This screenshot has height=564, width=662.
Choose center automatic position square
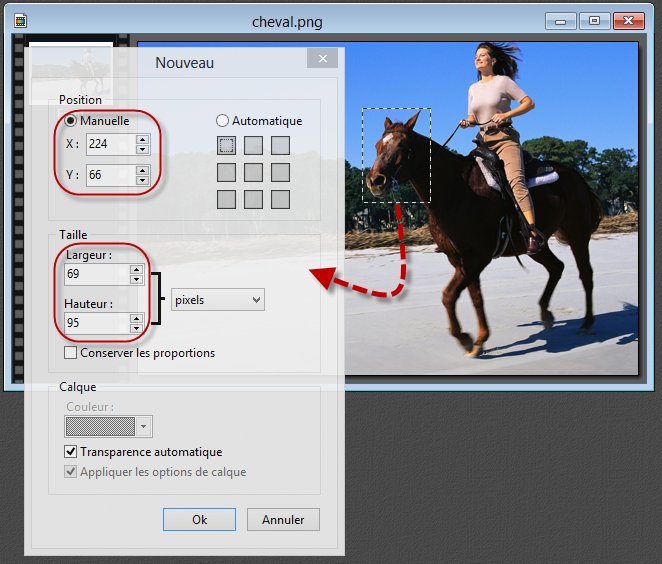pos(253,173)
